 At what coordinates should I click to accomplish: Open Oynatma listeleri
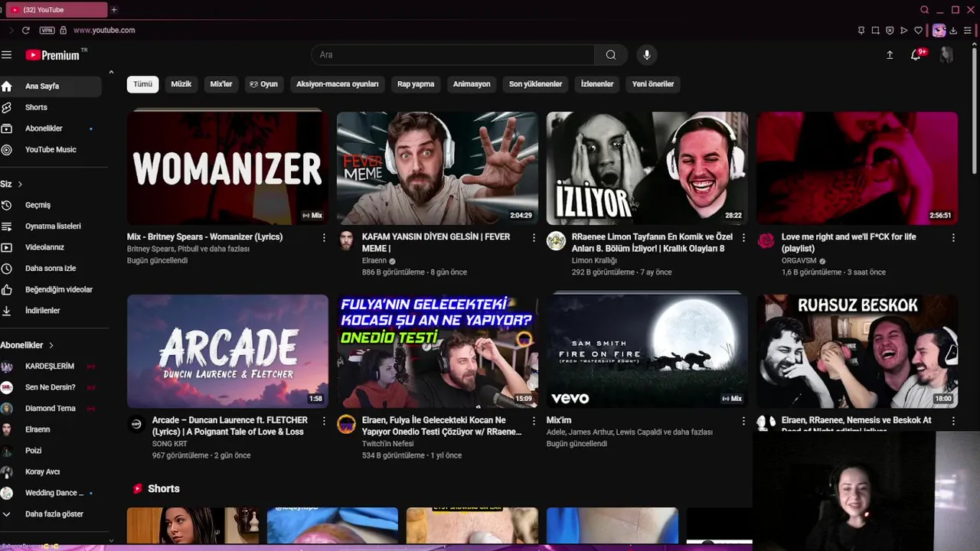[51, 227]
